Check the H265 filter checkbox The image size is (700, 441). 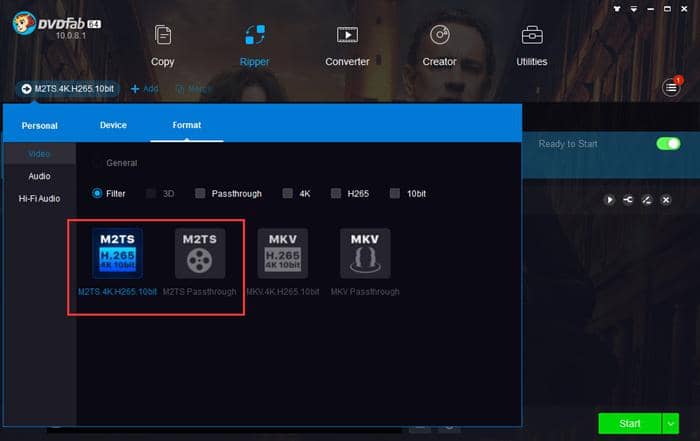point(336,193)
